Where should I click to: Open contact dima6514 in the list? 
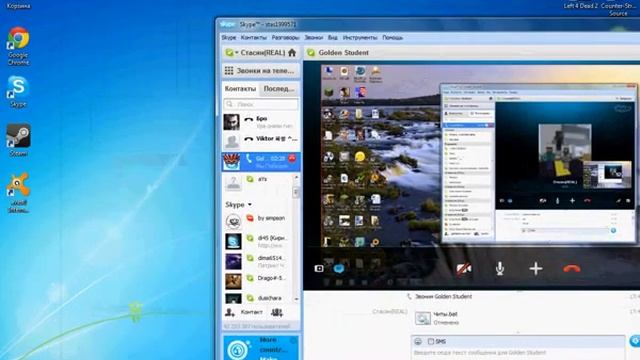point(257,261)
